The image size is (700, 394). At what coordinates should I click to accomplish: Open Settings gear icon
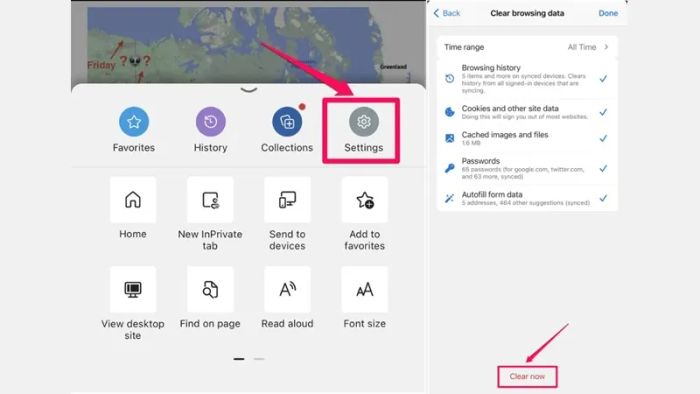pyautogui.click(x=363, y=121)
